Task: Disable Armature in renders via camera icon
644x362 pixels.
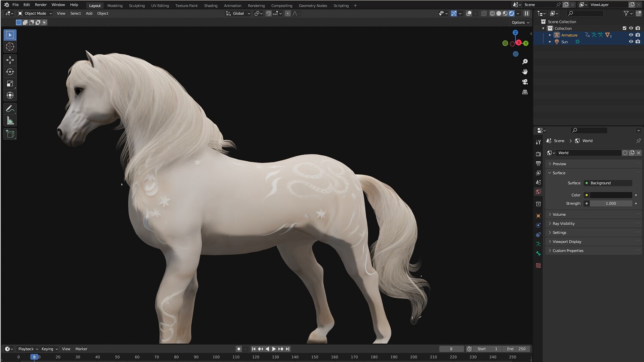Action: pos(638,35)
